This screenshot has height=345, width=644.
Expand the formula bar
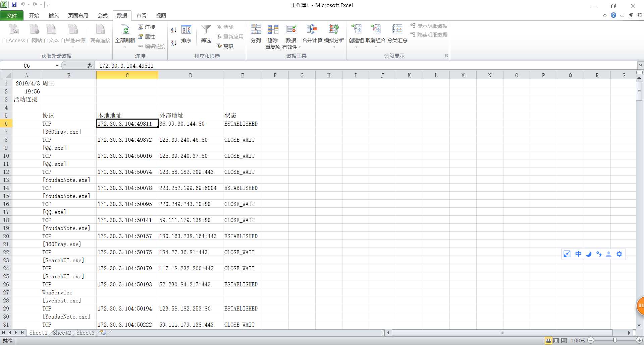click(640, 65)
